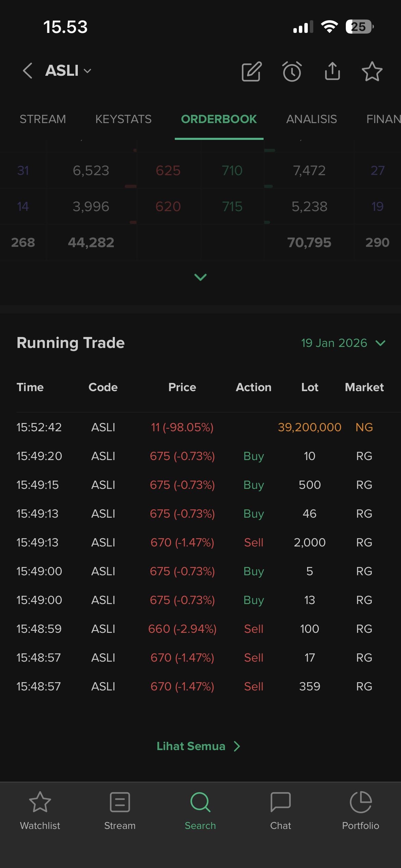Screen dimensions: 401x868
Task: Tap the 15:52:42 NG trade row
Action: tap(200, 427)
